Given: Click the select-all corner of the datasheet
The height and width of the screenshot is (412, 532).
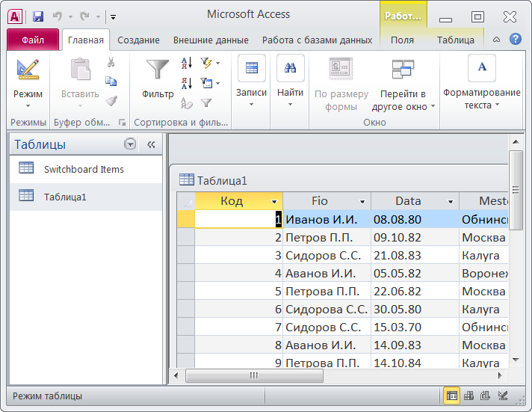Looking at the screenshot, I should pyautogui.click(x=185, y=201).
